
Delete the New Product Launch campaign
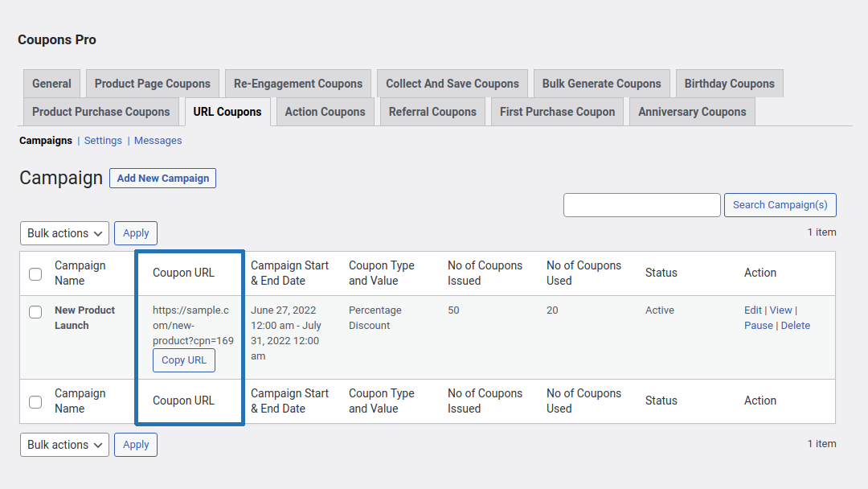tap(795, 325)
